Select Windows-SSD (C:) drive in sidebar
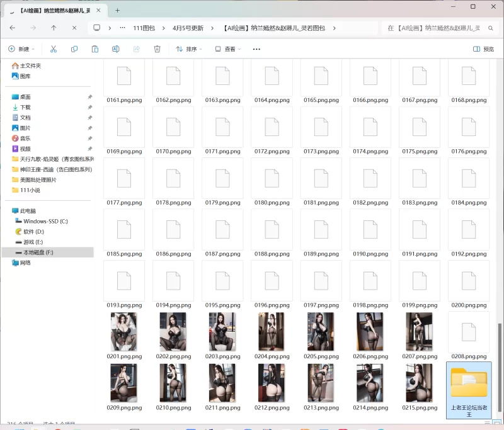The height and width of the screenshot is (430, 504). tap(45, 221)
